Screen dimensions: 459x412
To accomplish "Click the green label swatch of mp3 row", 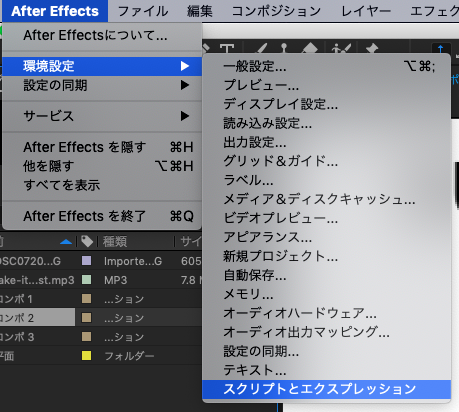I will point(87,280).
